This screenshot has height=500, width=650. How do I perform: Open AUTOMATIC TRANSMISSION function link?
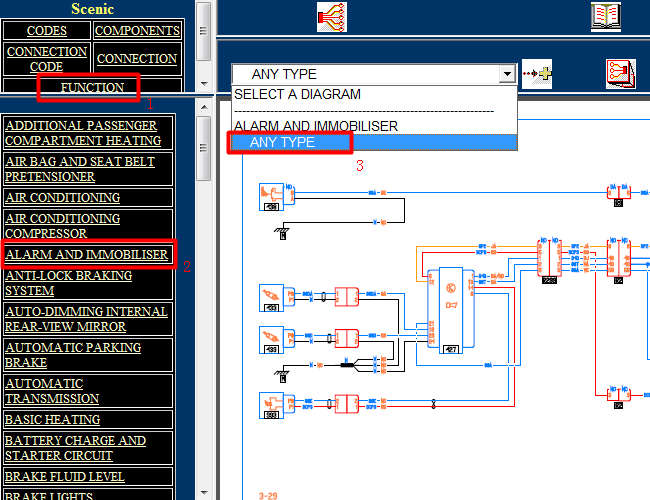click(87, 391)
